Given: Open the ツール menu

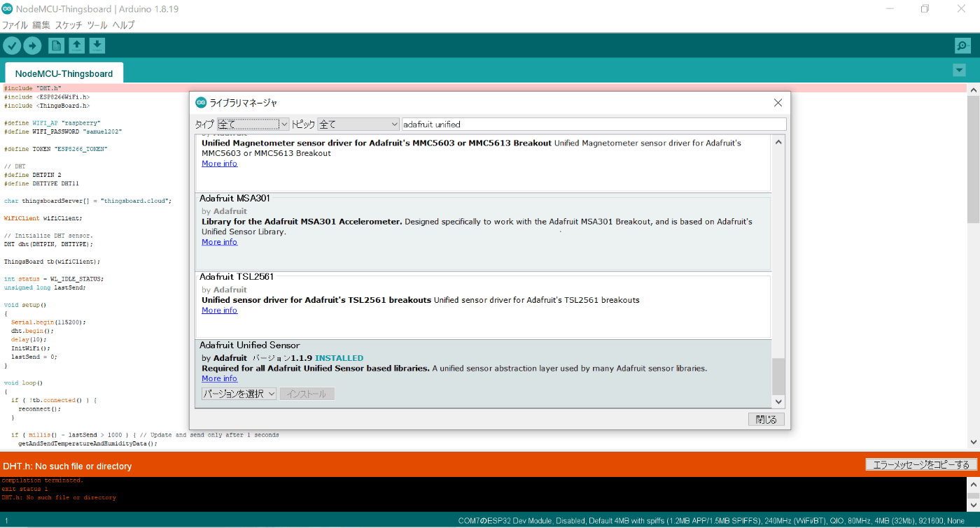Looking at the screenshot, I should [97, 25].
